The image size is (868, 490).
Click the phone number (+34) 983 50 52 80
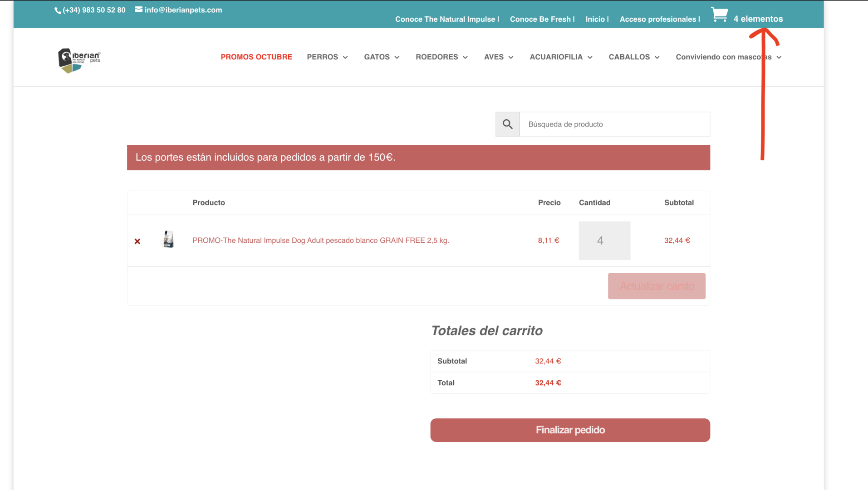tap(94, 10)
